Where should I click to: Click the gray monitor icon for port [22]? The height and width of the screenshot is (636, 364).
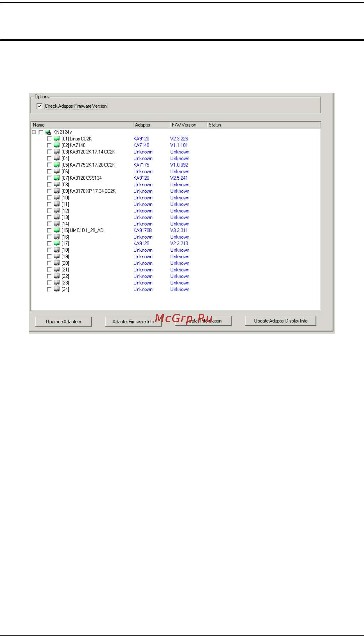click(x=57, y=276)
